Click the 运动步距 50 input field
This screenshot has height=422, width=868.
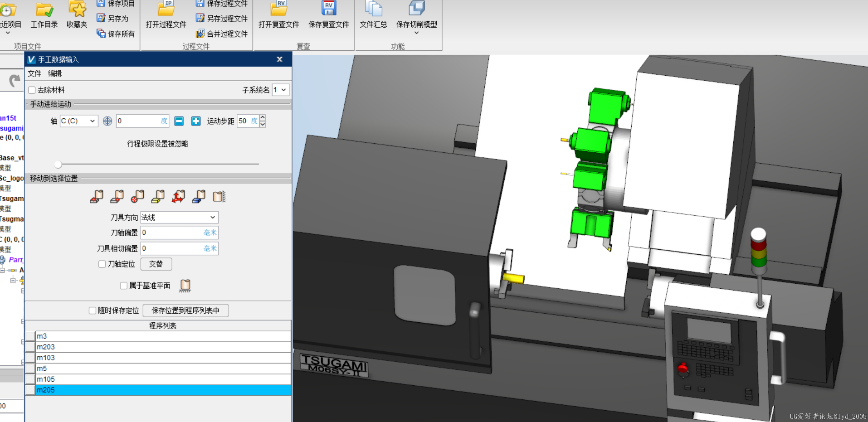point(248,121)
